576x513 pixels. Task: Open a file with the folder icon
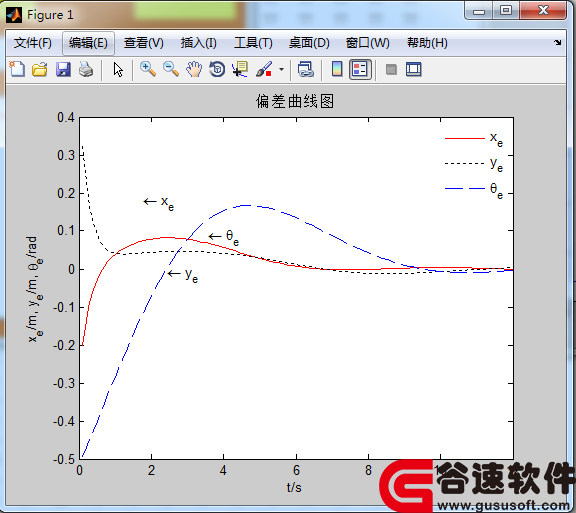(x=40, y=69)
